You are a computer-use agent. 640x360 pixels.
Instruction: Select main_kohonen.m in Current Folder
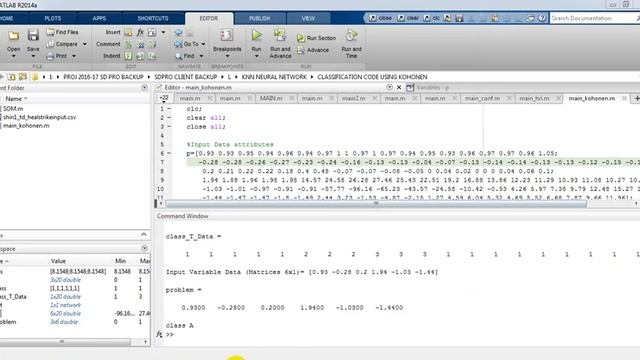26,126
